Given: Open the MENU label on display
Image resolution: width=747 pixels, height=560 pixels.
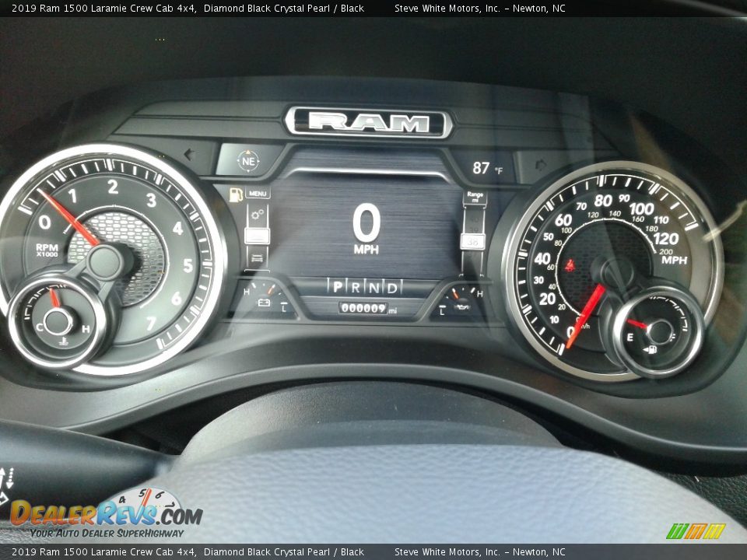Looking at the screenshot, I should 258,194.
